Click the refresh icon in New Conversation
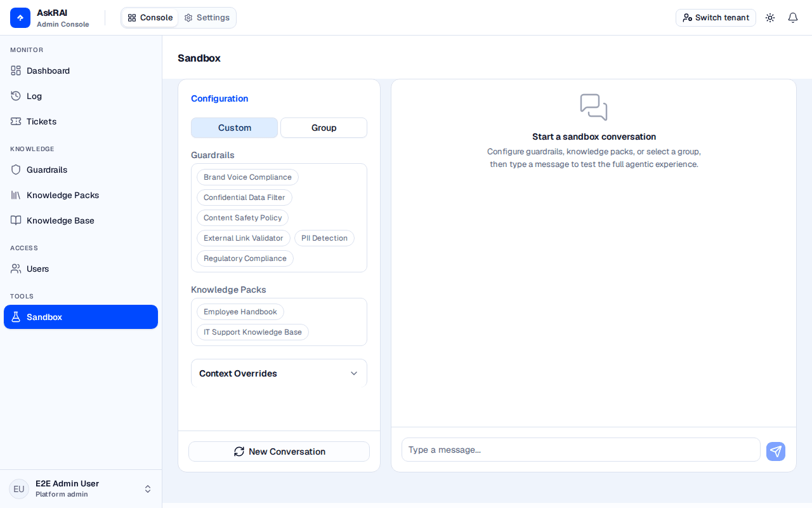 (x=239, y=451)
